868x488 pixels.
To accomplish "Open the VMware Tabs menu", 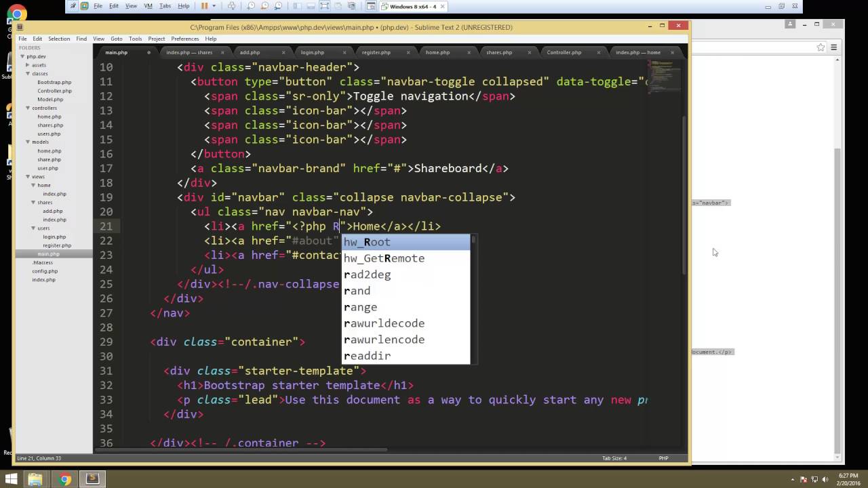I will (165, 6).
